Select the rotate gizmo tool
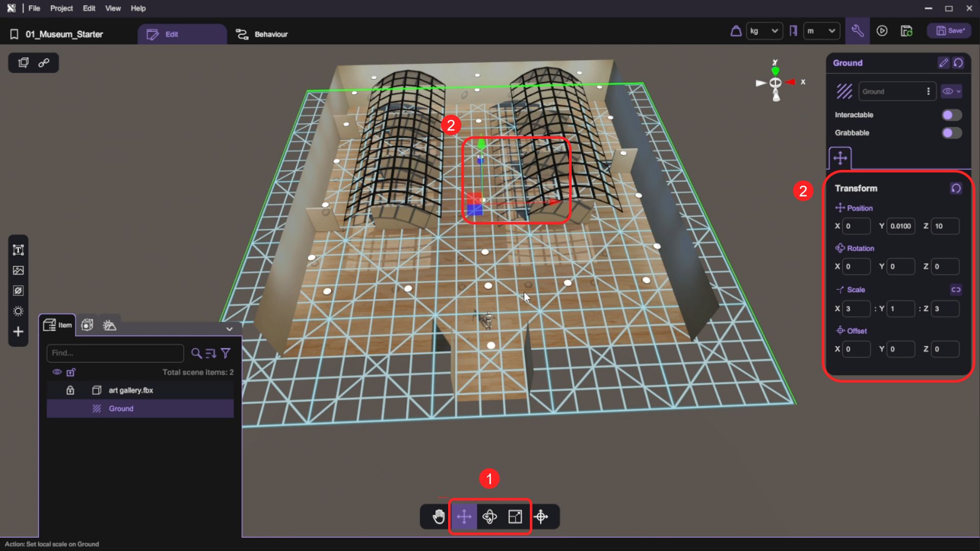This screenshot has height=551, width=980. (x=489, y=517)
